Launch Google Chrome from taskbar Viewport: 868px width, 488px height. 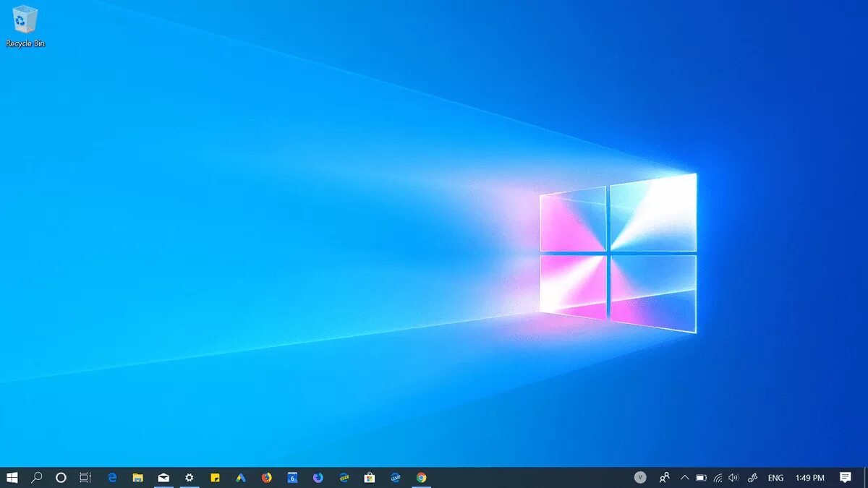(421, 477)
